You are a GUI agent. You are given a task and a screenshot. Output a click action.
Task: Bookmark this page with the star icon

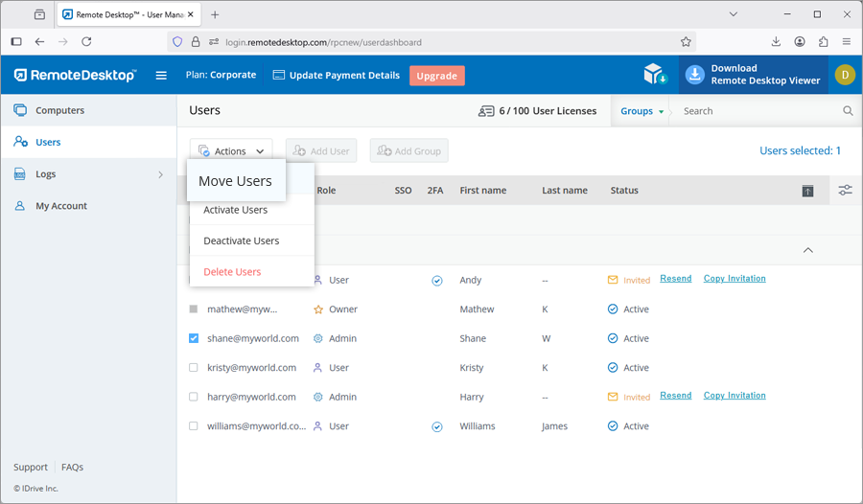(686, 42)
